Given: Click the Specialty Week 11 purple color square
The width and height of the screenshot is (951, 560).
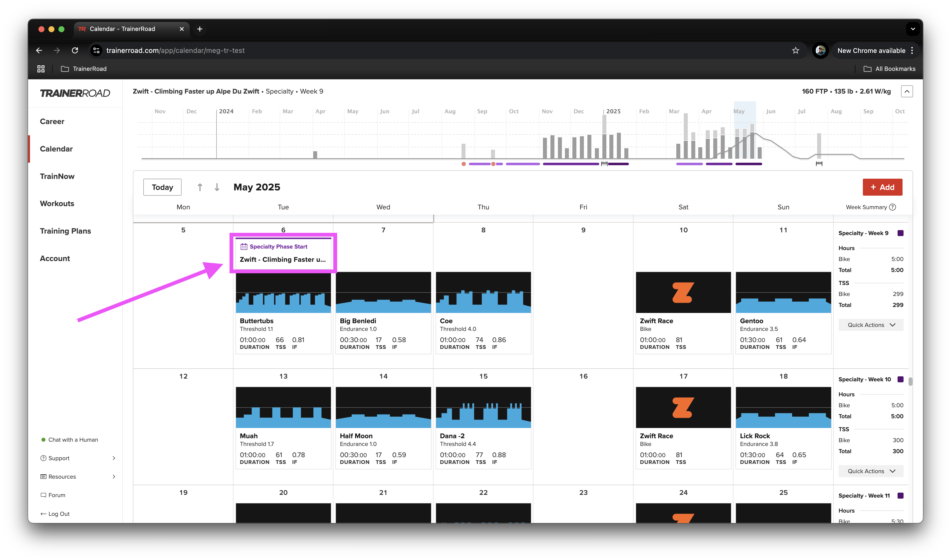Looking at the screenshot, I should click(900, 495).
